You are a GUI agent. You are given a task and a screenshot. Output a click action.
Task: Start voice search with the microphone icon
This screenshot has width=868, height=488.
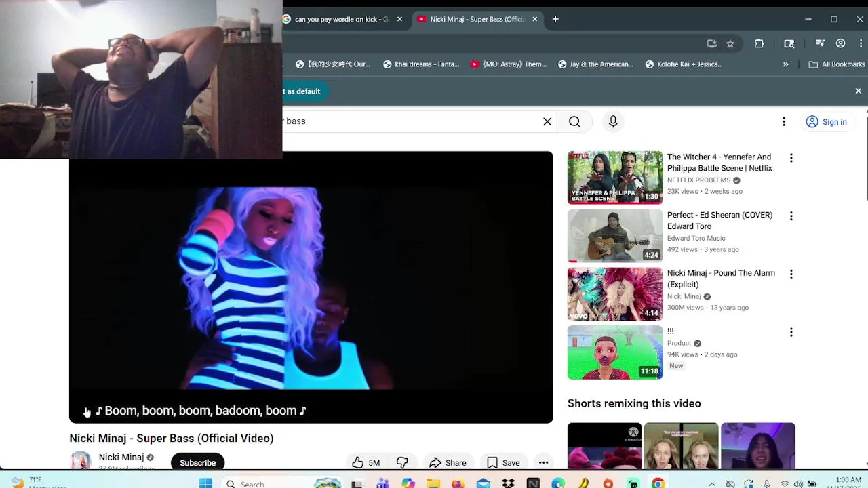click(x=613, y=121)
